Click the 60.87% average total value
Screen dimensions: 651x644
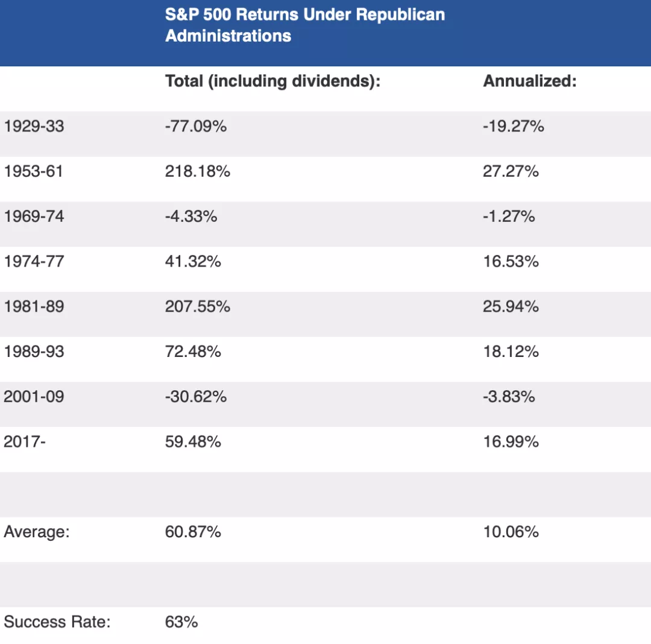click(193, 532)
